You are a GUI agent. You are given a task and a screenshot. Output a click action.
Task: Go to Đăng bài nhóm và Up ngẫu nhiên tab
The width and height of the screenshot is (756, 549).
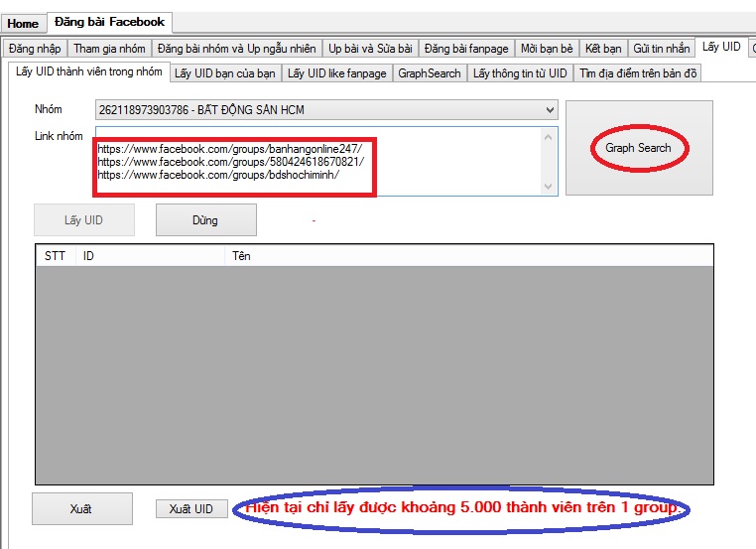coord(237,49)
